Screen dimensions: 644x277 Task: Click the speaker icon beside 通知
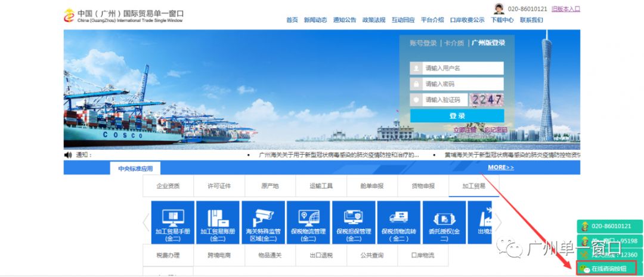(68, 155)
